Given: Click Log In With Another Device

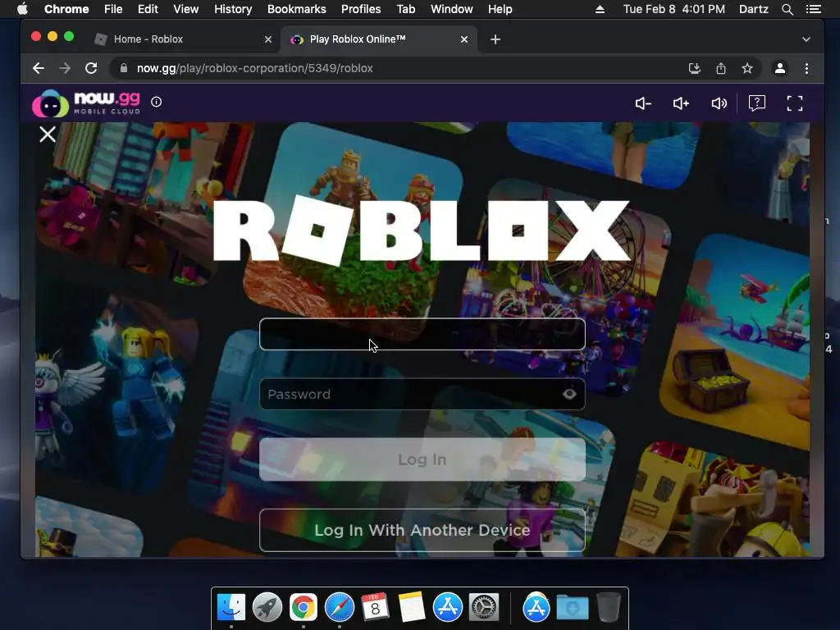Looking at the screenshot, I should tap(422, 531).
